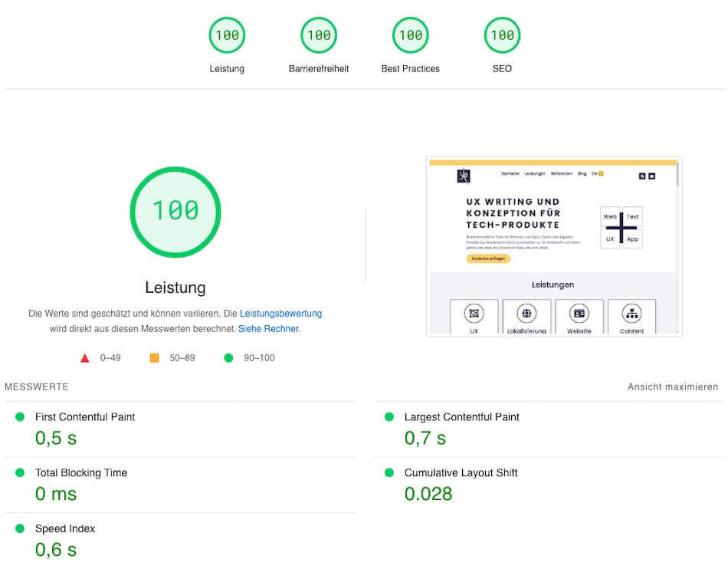Select the Cumulative Layout Shift label
The width and height of the screenshot is (728, 569).
click(x=461, y=473)
